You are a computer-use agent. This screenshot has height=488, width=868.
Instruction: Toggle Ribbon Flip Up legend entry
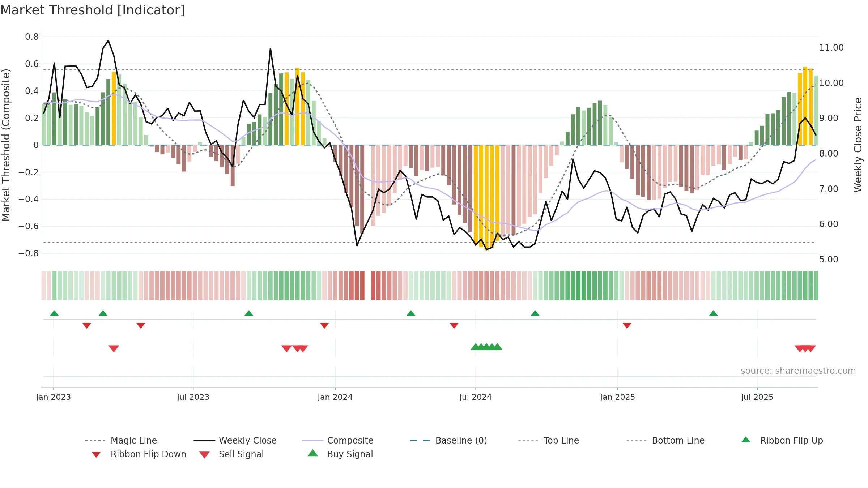coord(782,440)
